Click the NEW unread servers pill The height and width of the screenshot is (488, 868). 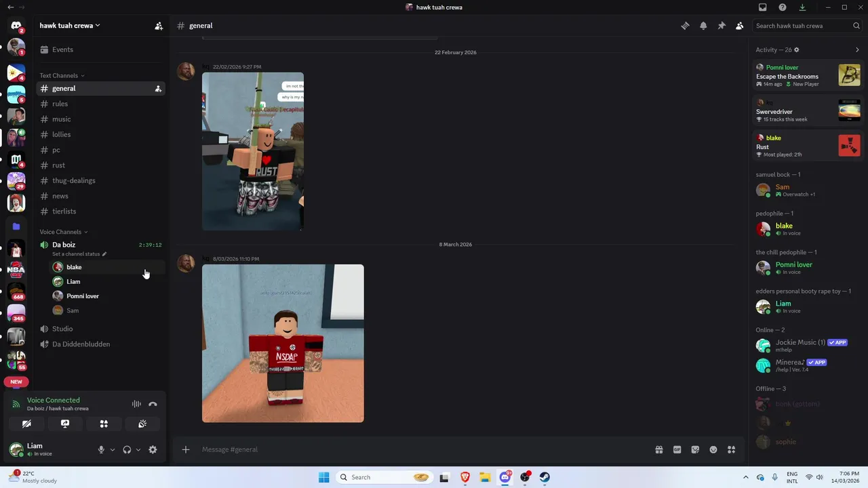16,382
